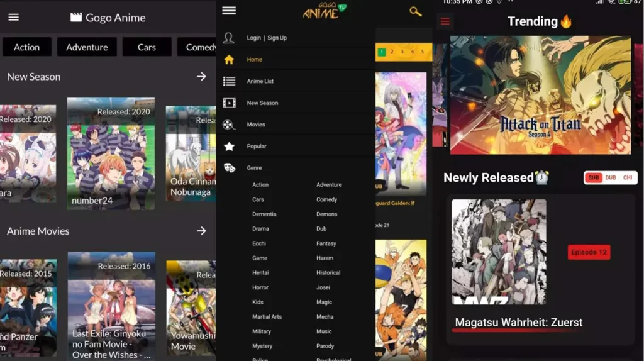Click the GogoAnime TV logo
The width and height of the screenshot is (644, 361).
[x=325, y=11]
